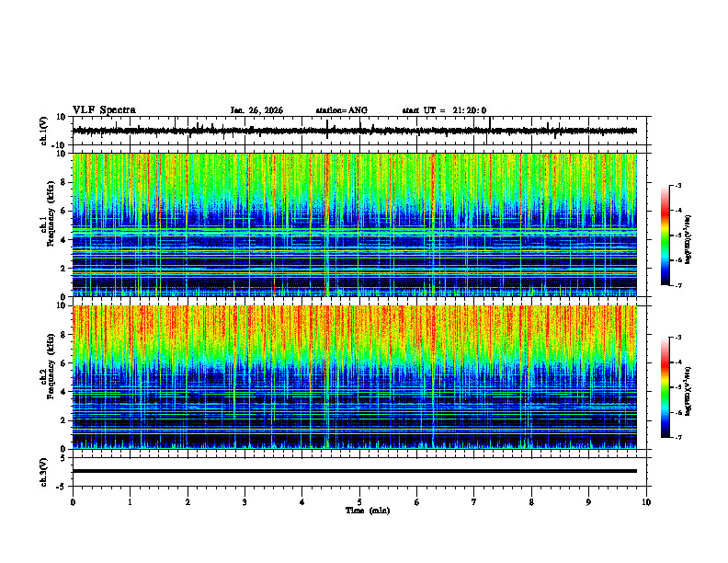Click the 8 kHz tick of ch.2 spectrogram
Image resolution: width=728 pixels, height=563 pixels.
63,335
